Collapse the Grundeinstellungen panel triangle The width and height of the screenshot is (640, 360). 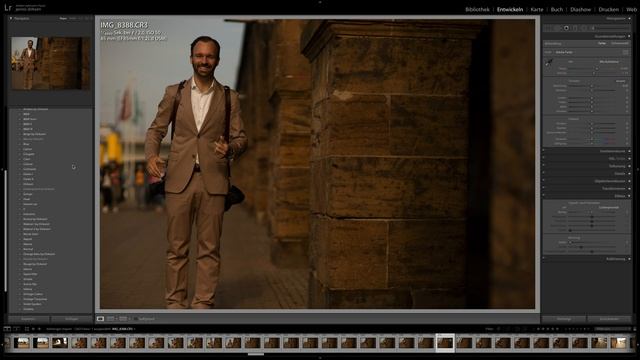629,36
